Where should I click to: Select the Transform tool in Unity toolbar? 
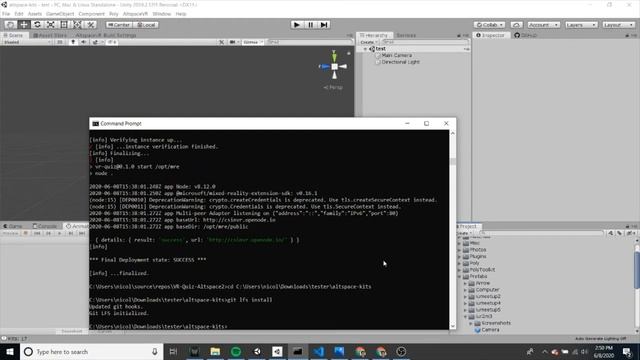[77, 25]
